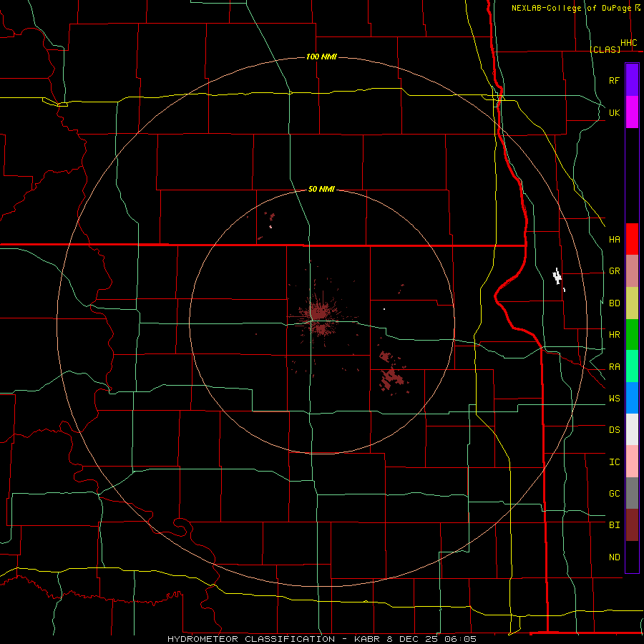The image size is (644, 644).
Task: Click the 'GC' legend label
Action: [615, 494]
